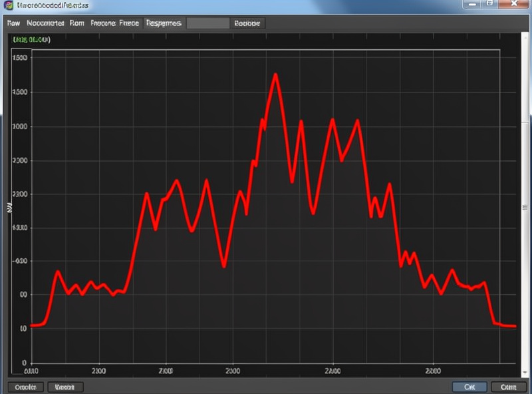
Task: Click the second bottom-left button beside the first
Action: (x=65, y=387)
